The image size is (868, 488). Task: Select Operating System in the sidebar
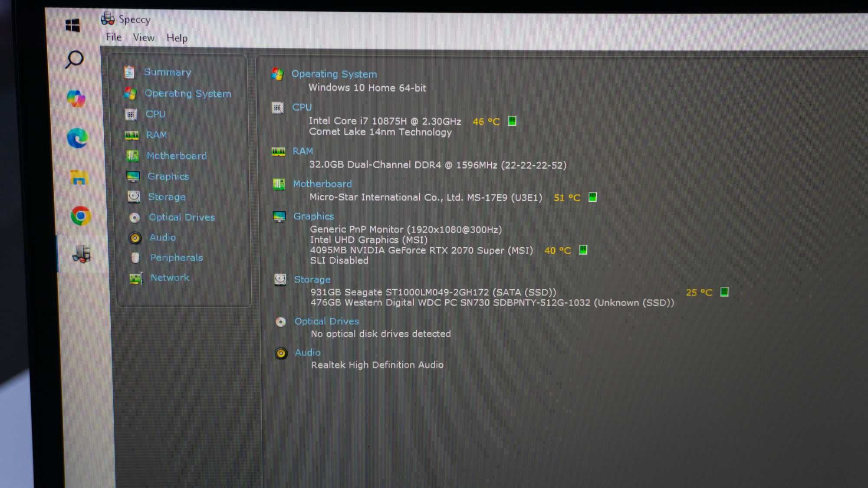coord(188,93)
